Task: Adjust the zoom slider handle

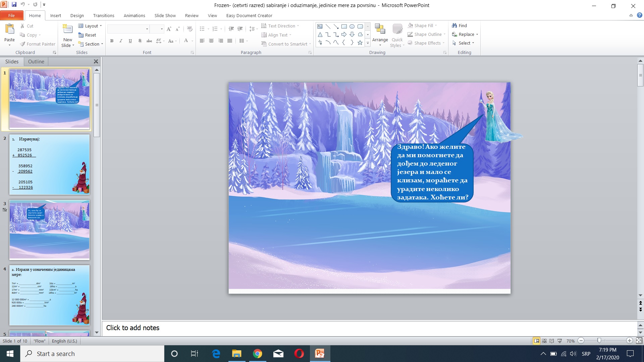Action: pyautogui.click(x=599, y=341)
